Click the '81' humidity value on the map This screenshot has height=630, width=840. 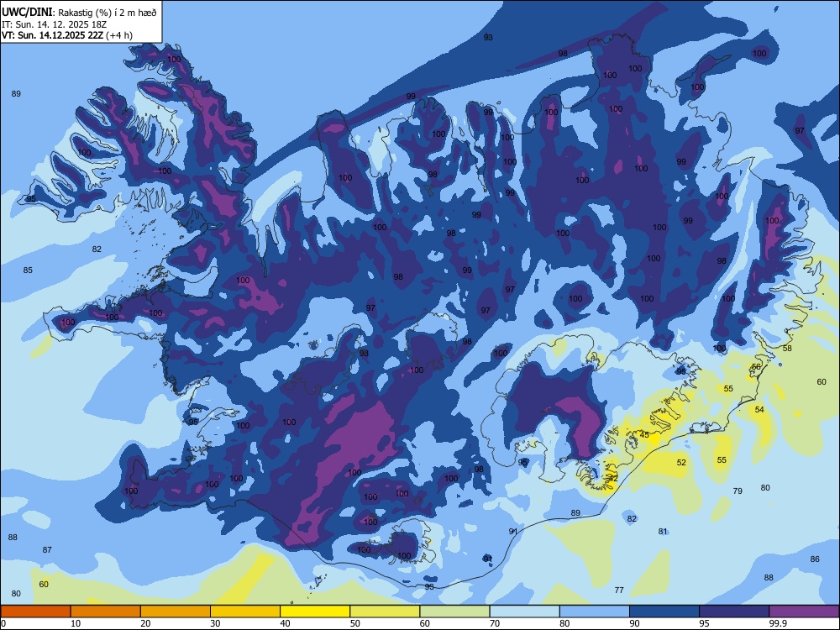click(664, 532)
